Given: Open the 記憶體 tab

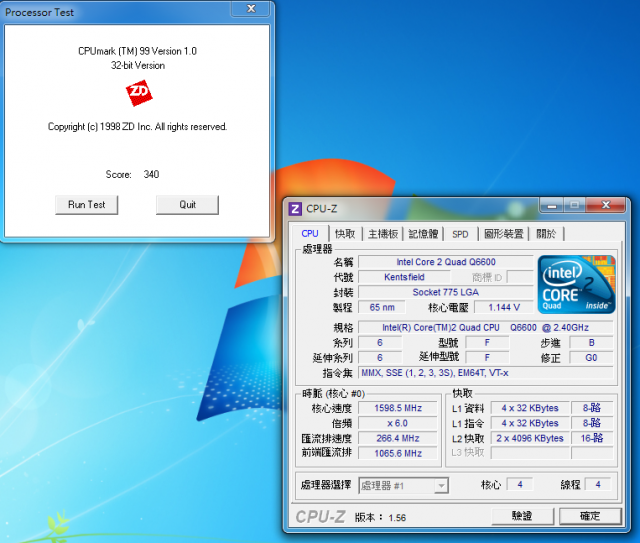Looking at the screenshot, I should tap(423, 234).
